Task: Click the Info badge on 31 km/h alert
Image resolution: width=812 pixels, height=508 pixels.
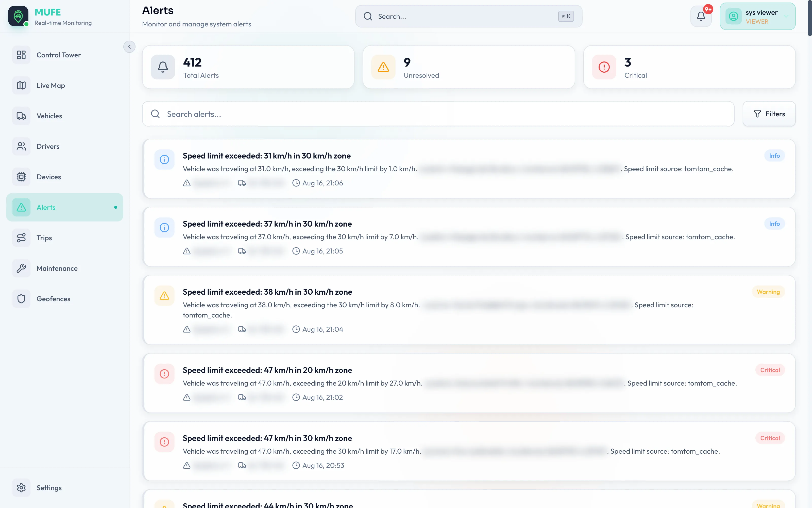Action: [774, 155]
